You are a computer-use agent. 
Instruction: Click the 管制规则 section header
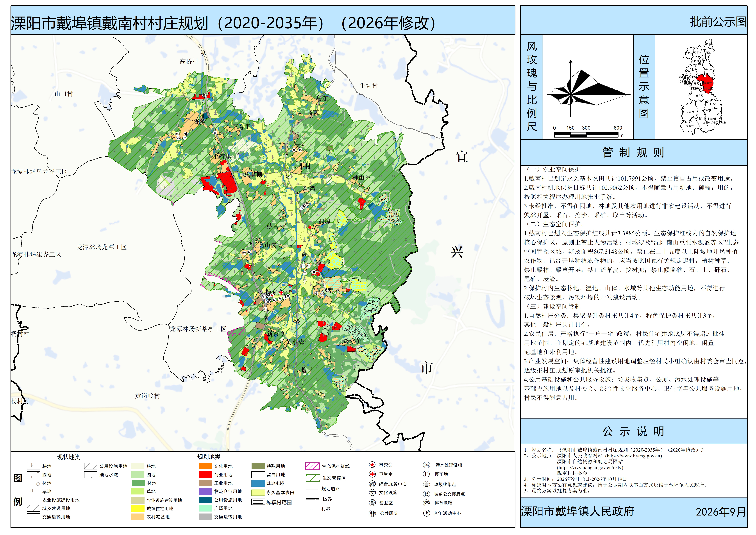coord(633,152)
